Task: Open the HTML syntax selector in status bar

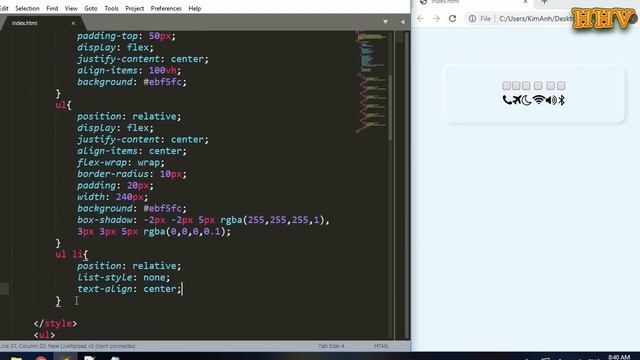Action: (x=381, y=346)
